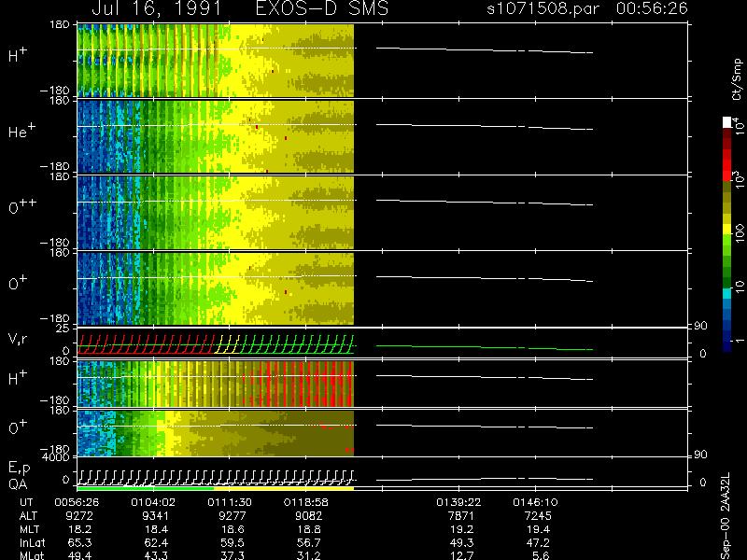Click the "4000" axis label of E,p panel
The width and height of the screenshot is (747, 560).
pos(57,457)
